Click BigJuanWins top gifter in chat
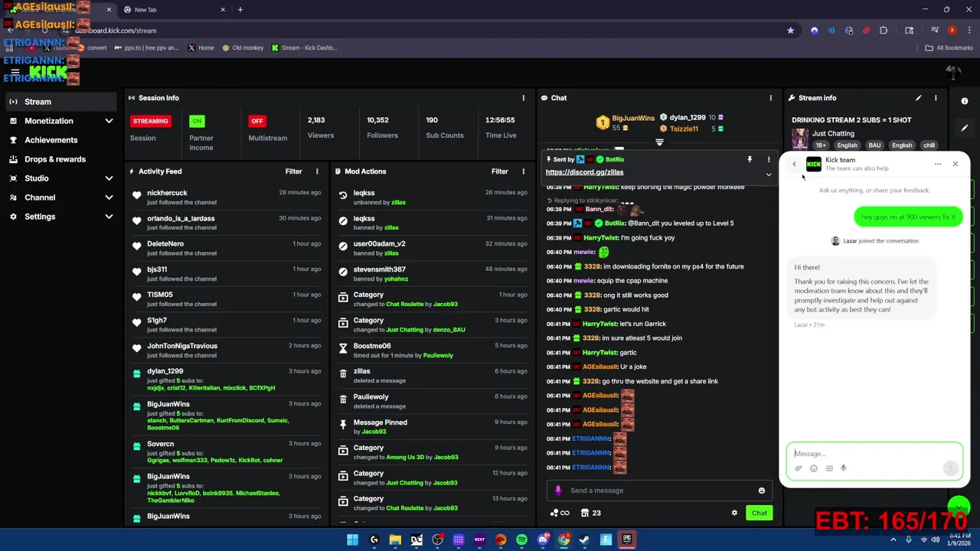The height and width of the screenshot is (551, 980). click(x=626, y=122)
